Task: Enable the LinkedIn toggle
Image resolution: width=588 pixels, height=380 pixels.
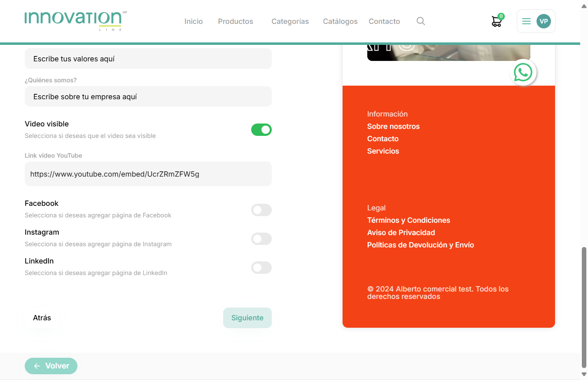Action: [261, 268]
